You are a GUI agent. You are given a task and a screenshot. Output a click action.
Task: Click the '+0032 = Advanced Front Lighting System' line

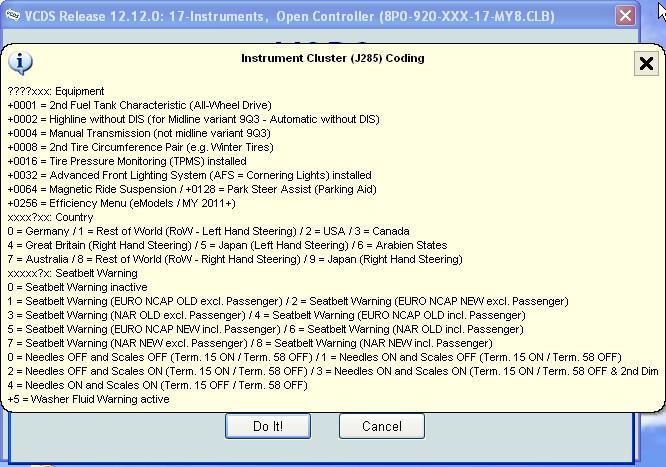tap(189, 175)
